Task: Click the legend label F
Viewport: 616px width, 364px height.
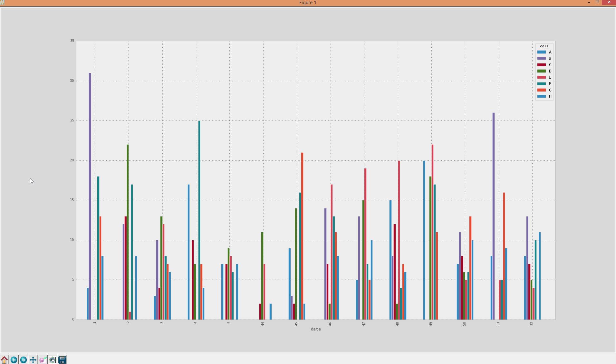Action: [x=550, y=84]
